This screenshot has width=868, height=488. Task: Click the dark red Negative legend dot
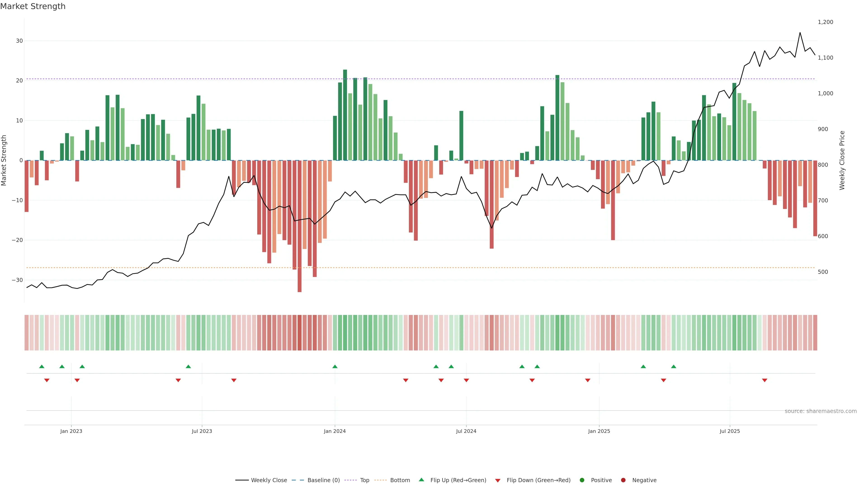623,480
